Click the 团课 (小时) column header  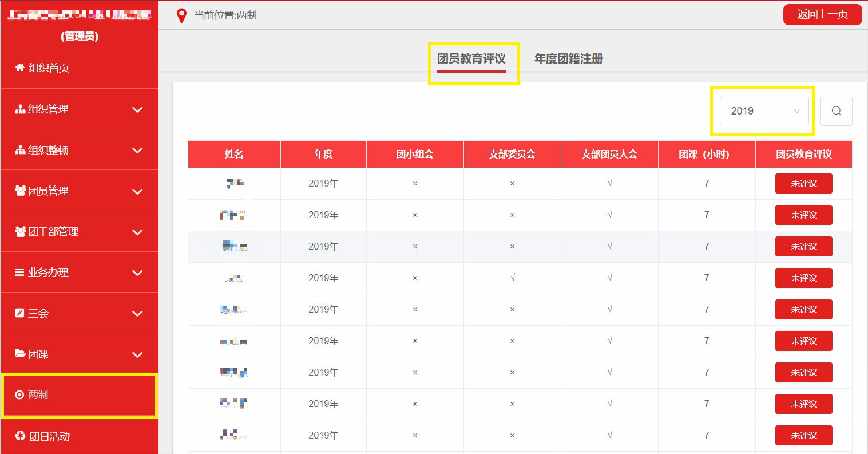(x=706, y=154)
